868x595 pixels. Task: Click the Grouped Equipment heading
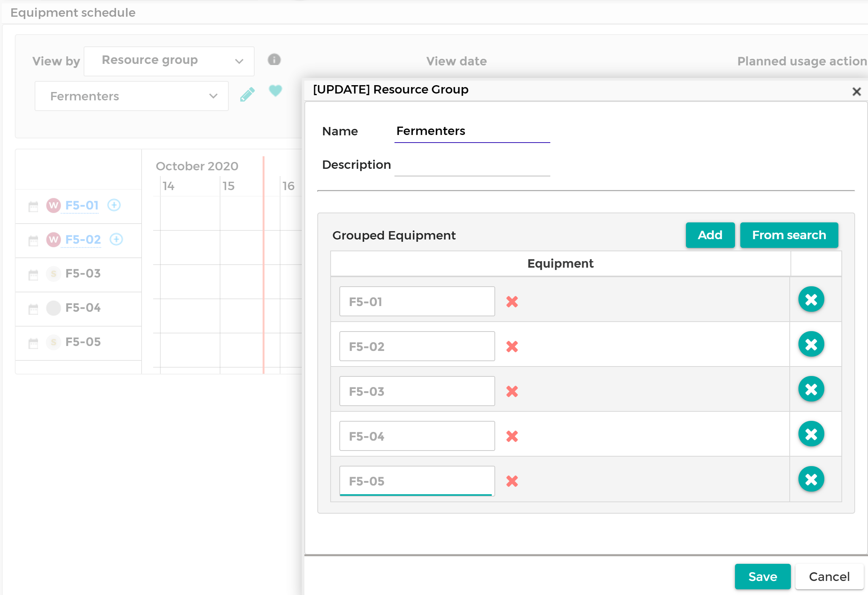[394, 236]
